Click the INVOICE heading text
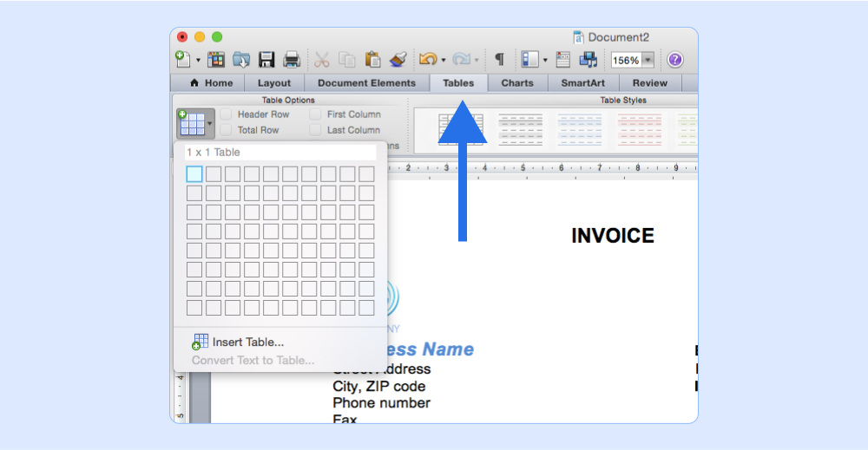868x450 pixels. (x=613, y=236)
